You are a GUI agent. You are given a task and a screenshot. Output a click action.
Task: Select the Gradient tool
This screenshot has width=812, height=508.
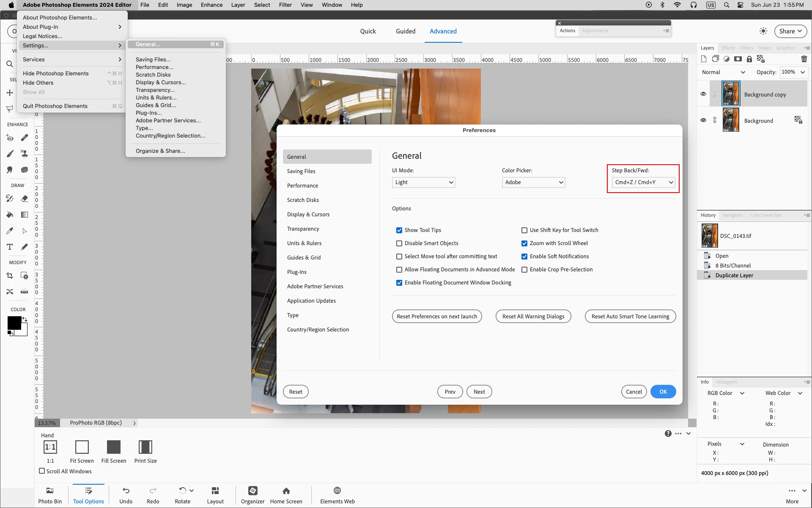click(25, 215)
